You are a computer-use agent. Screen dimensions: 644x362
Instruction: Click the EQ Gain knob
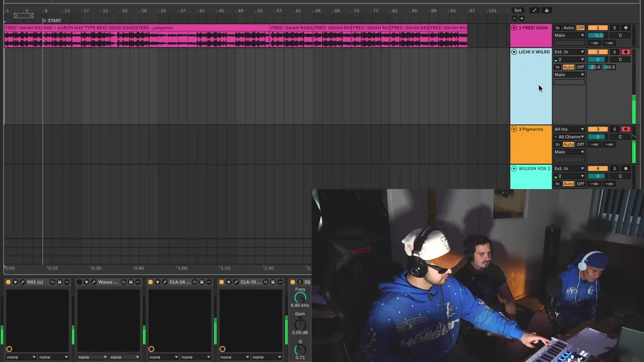click(x=300, y=324)
